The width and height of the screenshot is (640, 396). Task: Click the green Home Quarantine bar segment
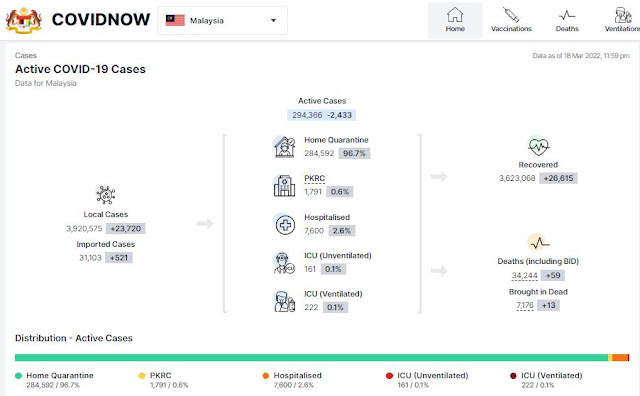pos(311,358)
